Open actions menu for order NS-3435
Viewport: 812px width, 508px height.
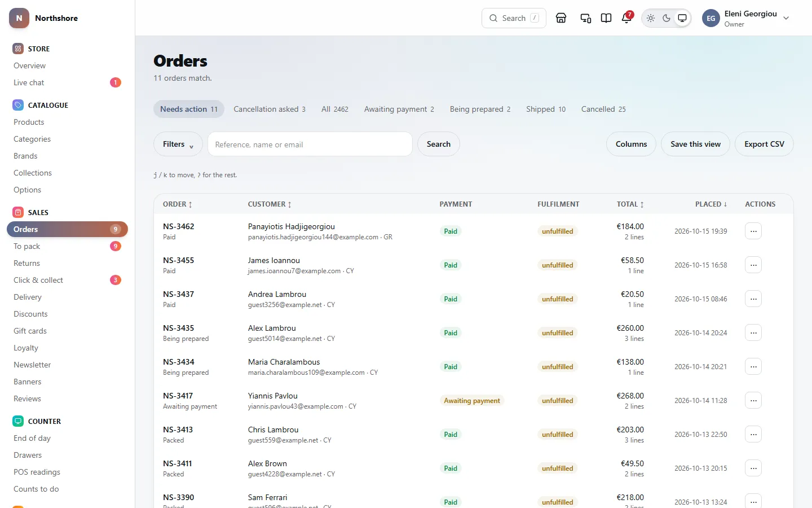[753, 332]
